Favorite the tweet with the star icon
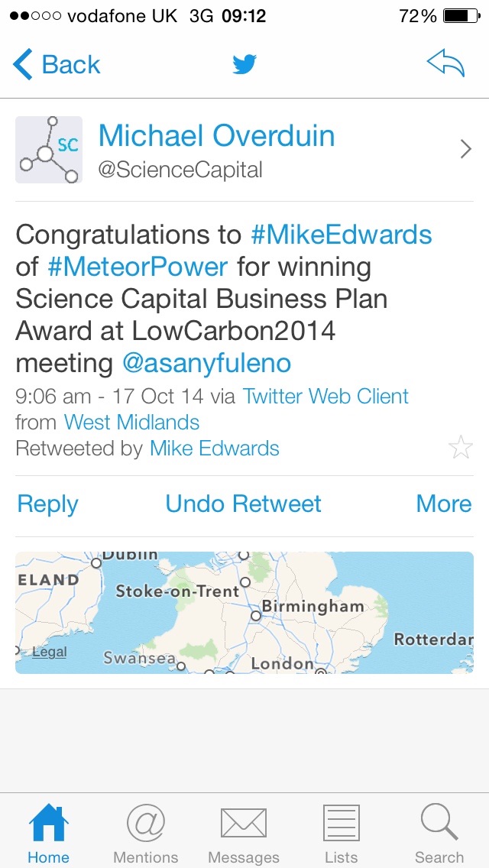The height and width of the screenshot is (868, 489). pos(461,447)
